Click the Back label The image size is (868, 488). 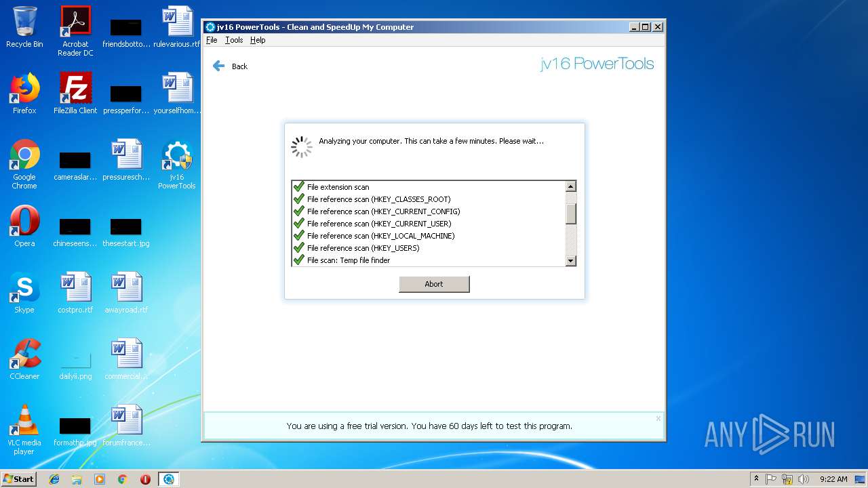click(239, 66)
